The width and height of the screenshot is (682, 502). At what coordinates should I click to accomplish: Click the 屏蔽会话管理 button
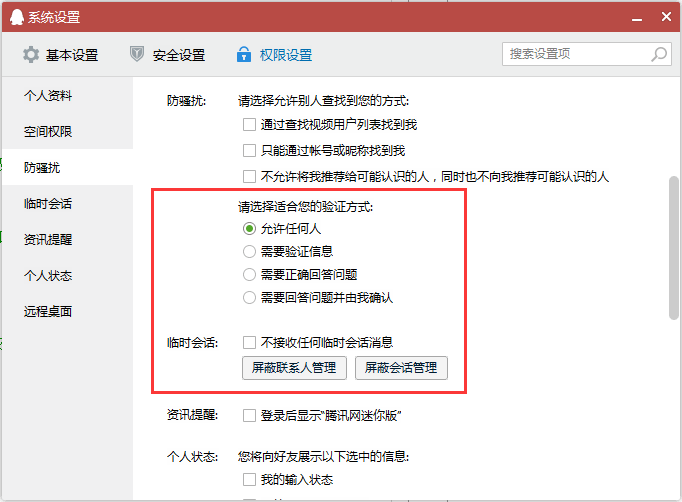tap(401, 368)
